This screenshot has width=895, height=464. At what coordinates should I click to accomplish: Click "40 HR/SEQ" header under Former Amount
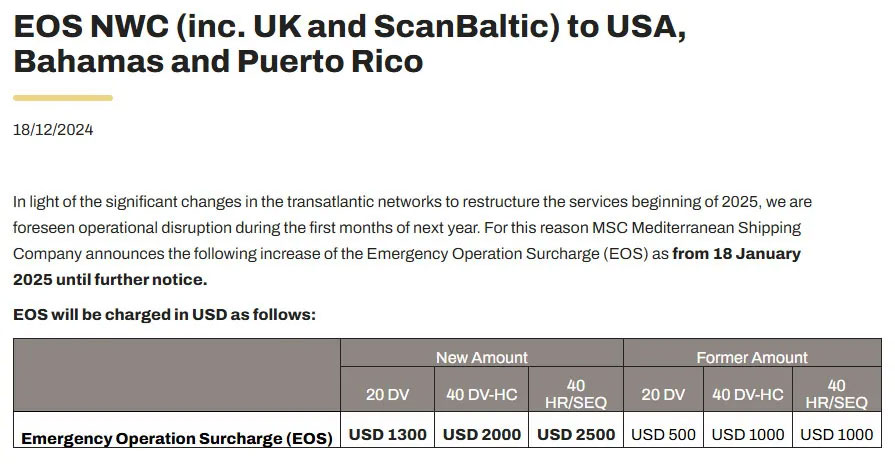coord(837,393)
